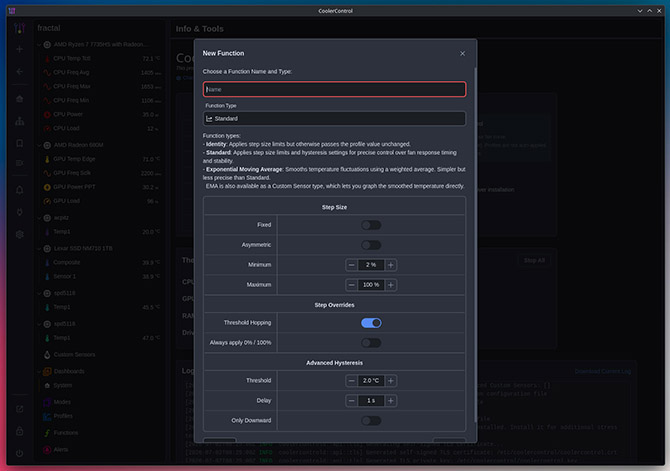670x471 pixels.
Task: Disable the Threshold Hopping switch
Action: click(x=371, y=323)
